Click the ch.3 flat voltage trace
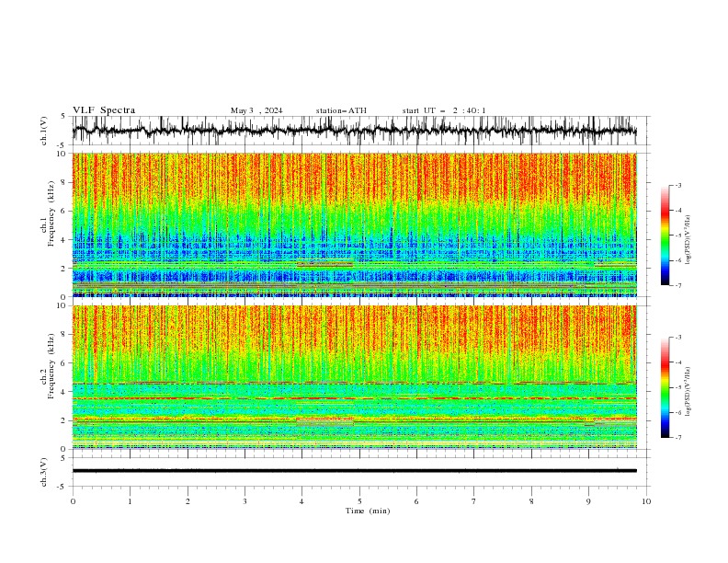Viewport: 728px width, 563px height. (354, 471)
